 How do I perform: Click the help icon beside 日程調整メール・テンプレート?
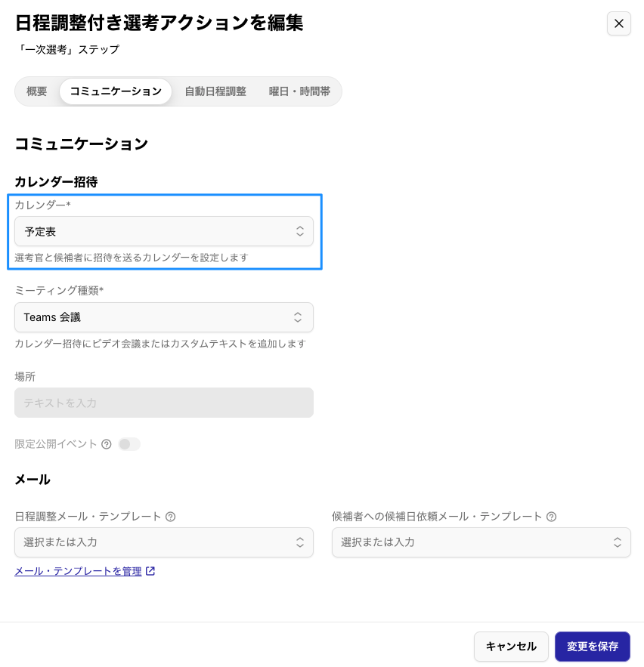(171, 517)
